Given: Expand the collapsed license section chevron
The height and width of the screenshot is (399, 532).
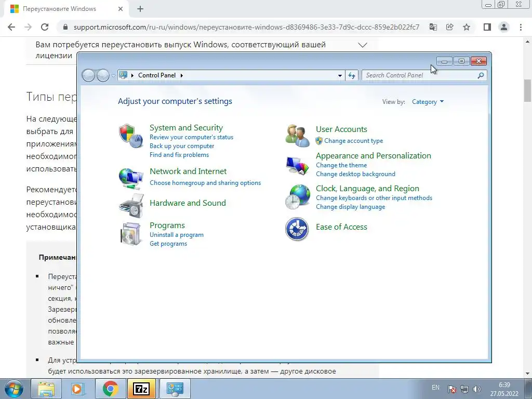Looking at the screenshot, I should [x=362, y=45].
